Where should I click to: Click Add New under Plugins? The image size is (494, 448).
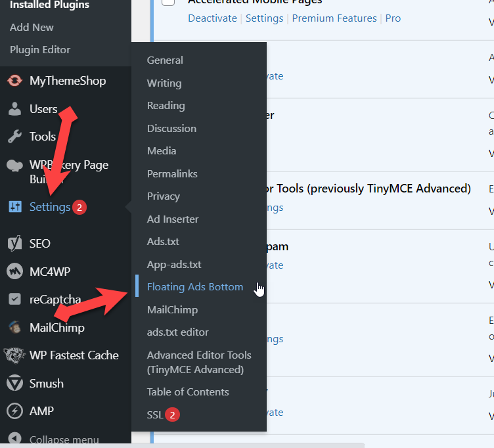click(x=32, y=28)
